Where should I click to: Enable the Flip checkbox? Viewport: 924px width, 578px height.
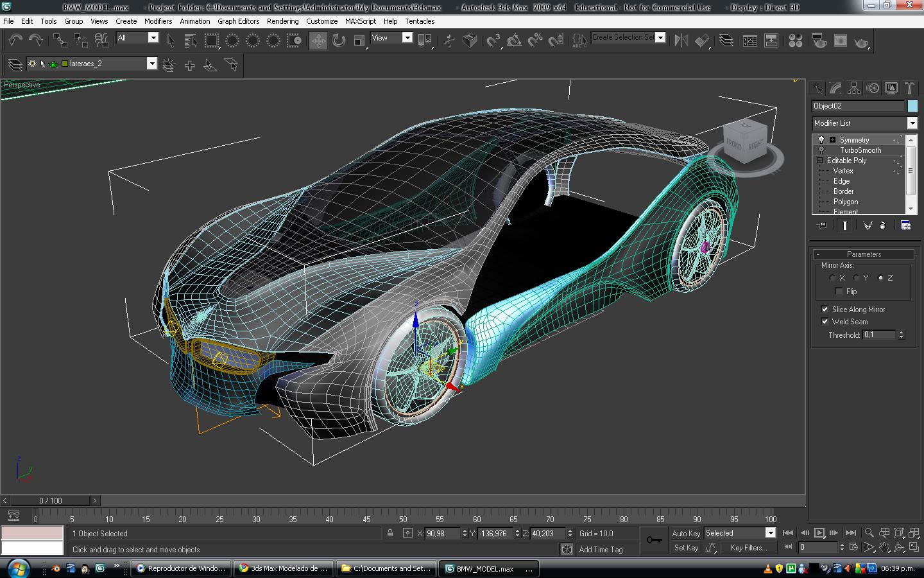click(x=838, y=292)
